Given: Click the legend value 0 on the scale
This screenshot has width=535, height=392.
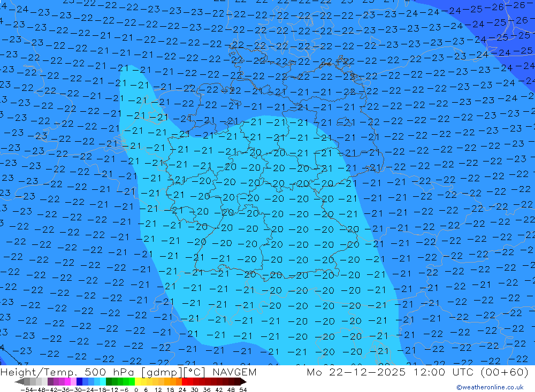Looking at the screenshot, I should (136, 390).
